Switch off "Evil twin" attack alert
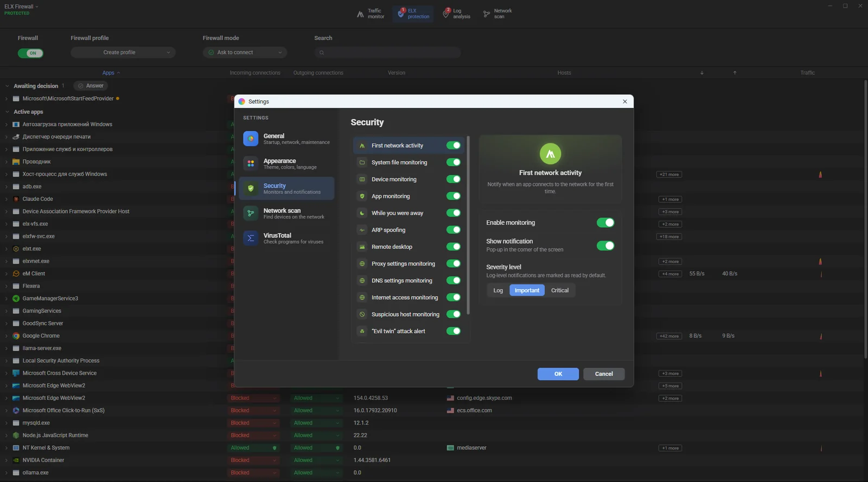868x482 pixels. (454, 331)
